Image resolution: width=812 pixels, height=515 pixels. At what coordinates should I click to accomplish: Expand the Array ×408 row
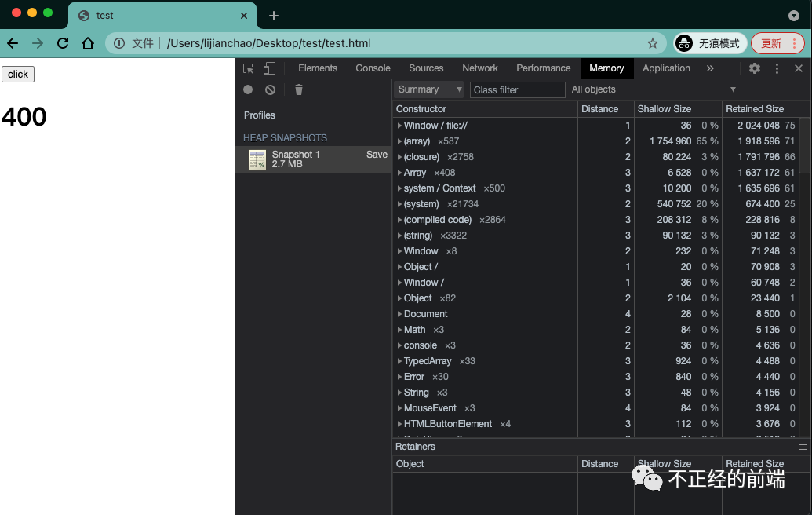click(399, 173)
